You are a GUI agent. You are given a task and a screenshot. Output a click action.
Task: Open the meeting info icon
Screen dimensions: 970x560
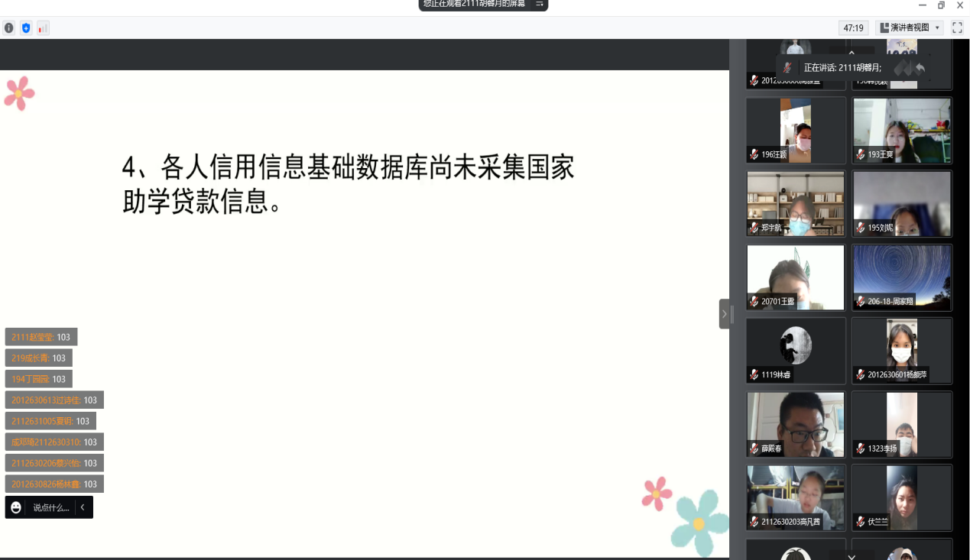[9, 28]
